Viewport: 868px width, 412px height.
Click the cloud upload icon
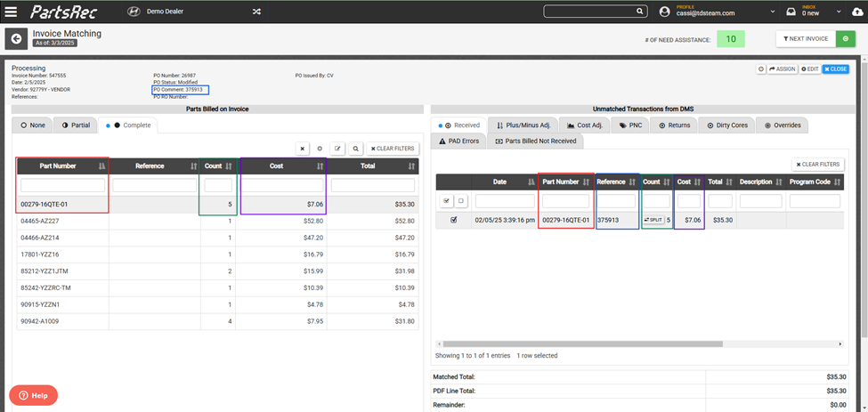[857, 12]
